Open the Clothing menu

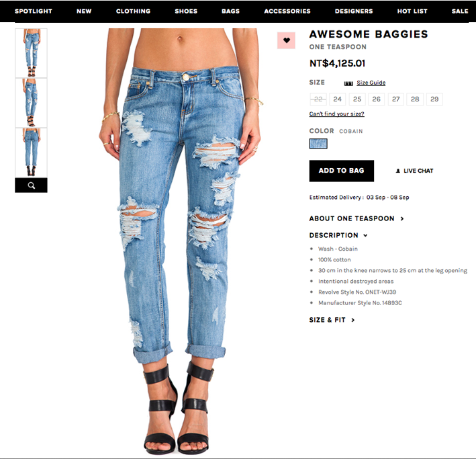134,11
